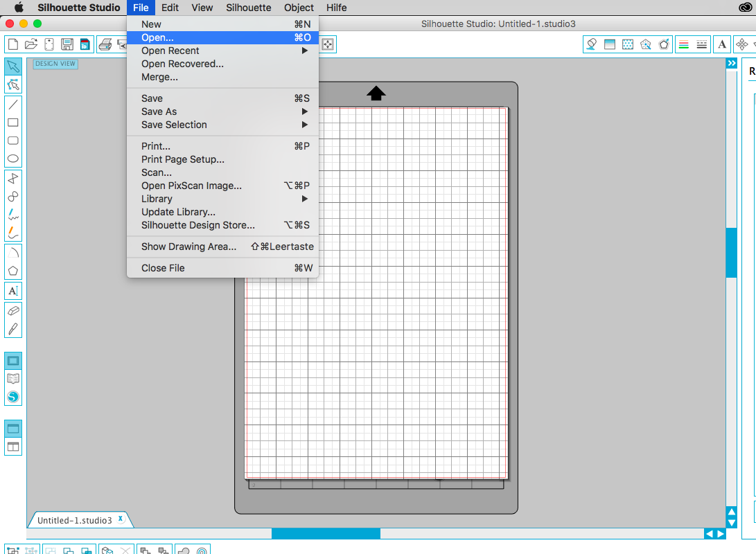Switch to Untitled-1.studio3 document tab
Image resolution: width=756 pixels, height=554 pixels.
pyautogui.click(x=75, y=520)
